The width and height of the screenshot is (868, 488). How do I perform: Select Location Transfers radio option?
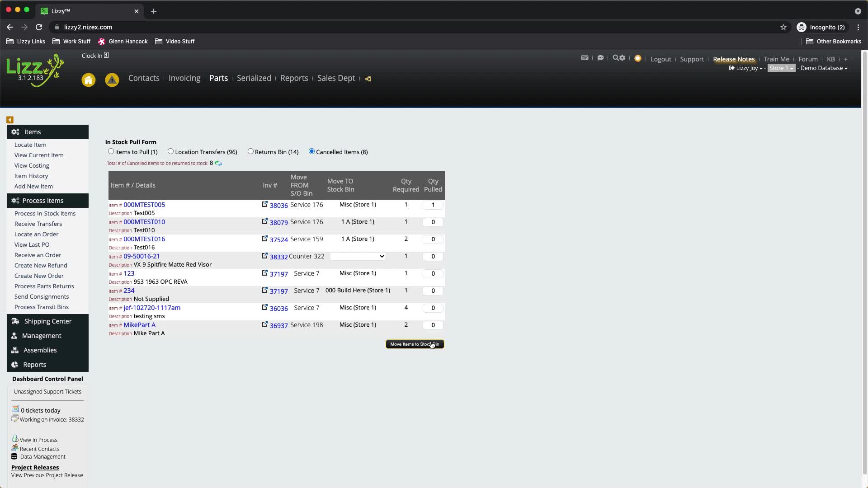(x=170, y=151)
